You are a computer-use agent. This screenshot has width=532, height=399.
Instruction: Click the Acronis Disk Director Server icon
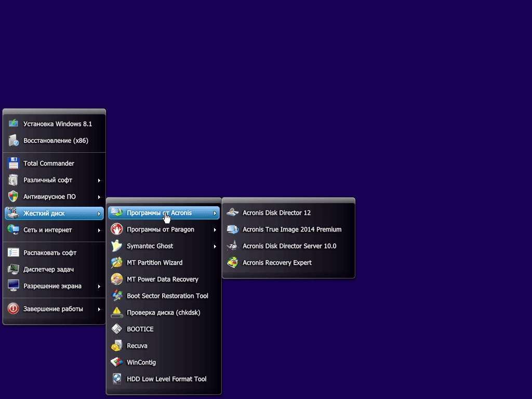click(x=233, y=246)
